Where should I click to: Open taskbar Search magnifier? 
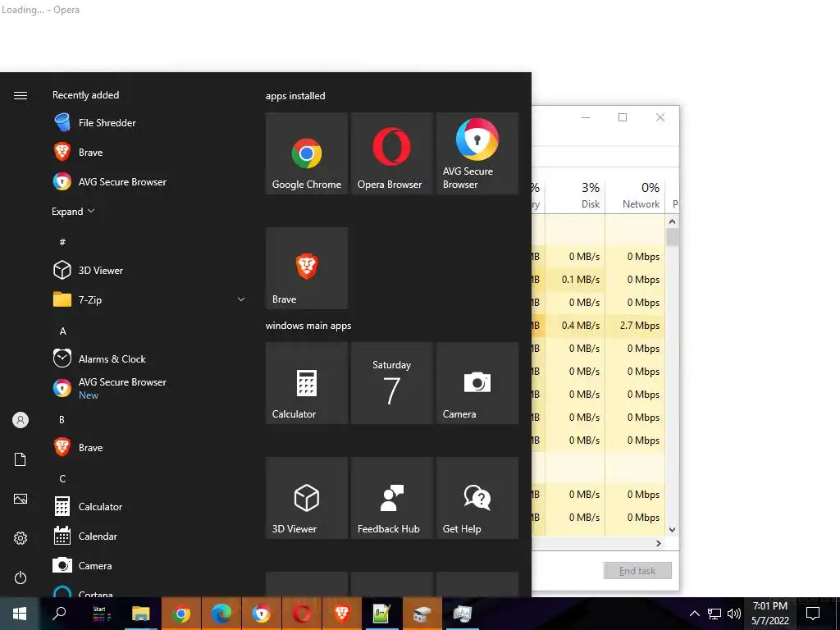click(59, 614)
